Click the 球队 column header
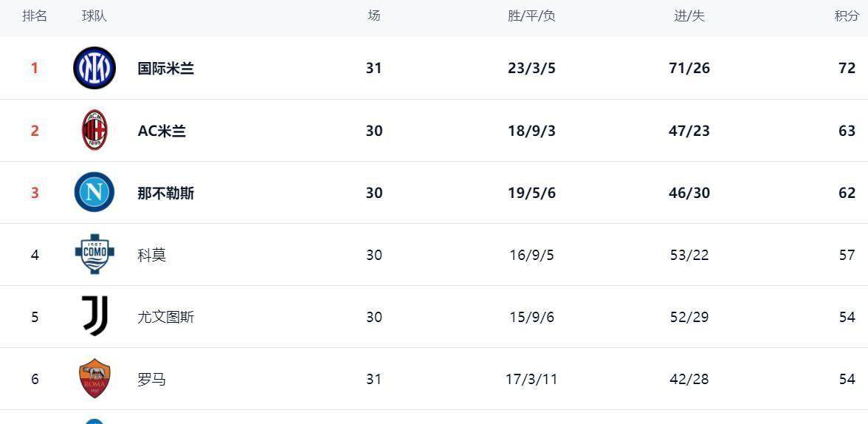The width and height of the screenshot is (868, 424). click(x=94, y=16)
